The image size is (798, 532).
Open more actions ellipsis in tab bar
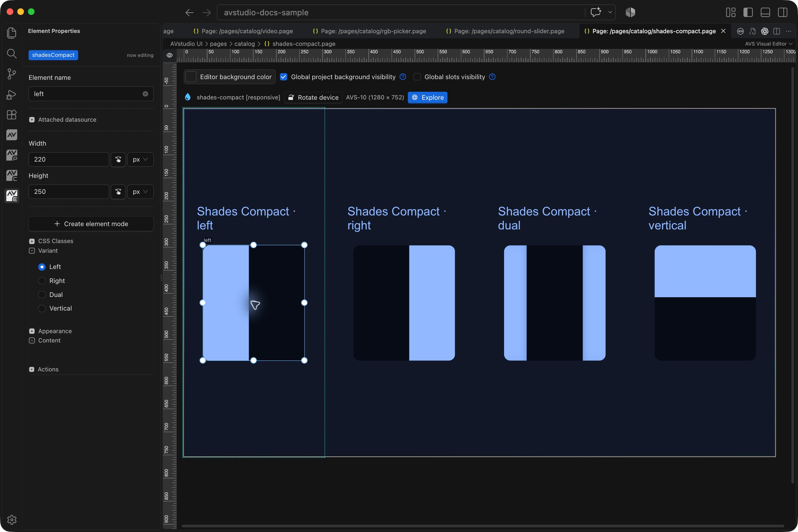pyautogui.click(x=788, y=31)
